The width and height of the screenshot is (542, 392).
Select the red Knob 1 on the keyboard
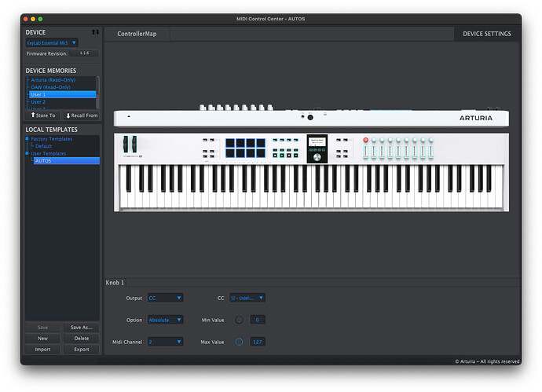(365, 140)
